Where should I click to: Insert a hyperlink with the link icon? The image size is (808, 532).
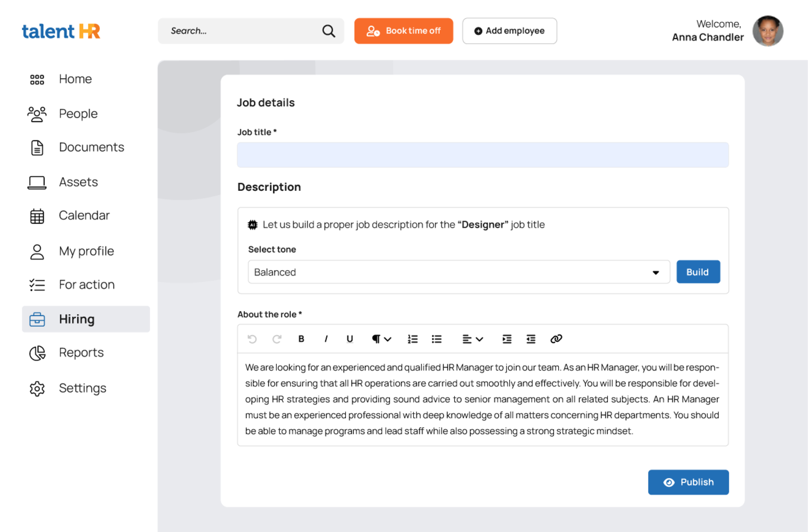(x=556, y=339)
